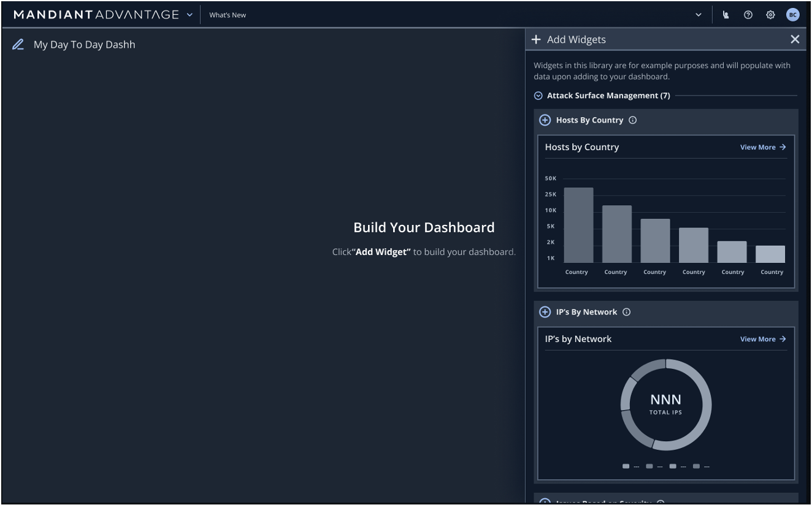Open the Mandiant Advantage product switcher chevron
This screenshot has height=505, width=812.
188,14
